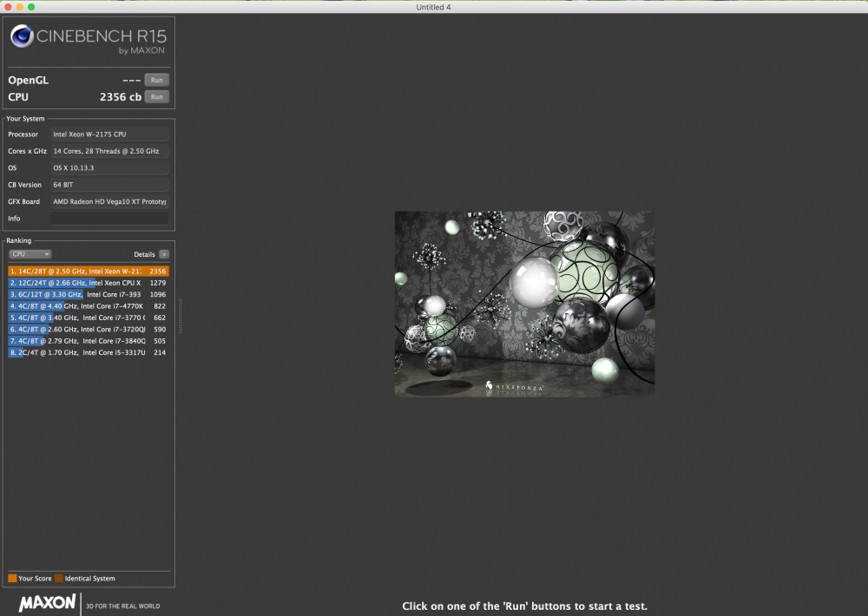Click the red close window button
Viewport: 868px width, 616px height.
click(x=8, y=7)
